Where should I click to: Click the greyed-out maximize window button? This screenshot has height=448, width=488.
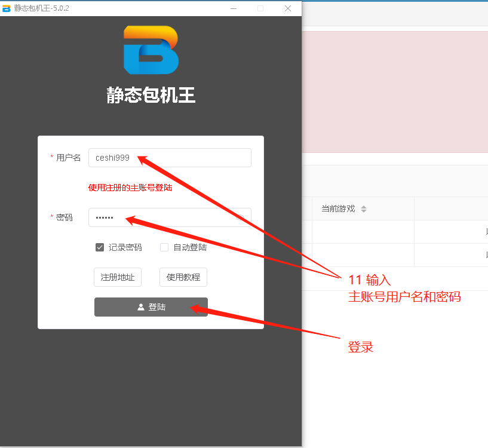coord(260,8)
